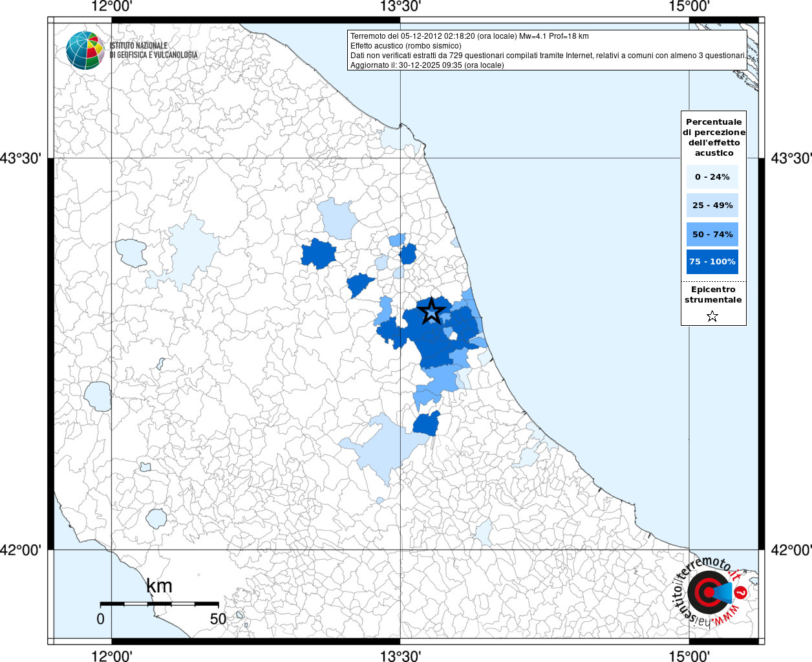Click the 'km' scale bar label
The height and width of the screenshot is (662, 812).
tap(159, 586)
